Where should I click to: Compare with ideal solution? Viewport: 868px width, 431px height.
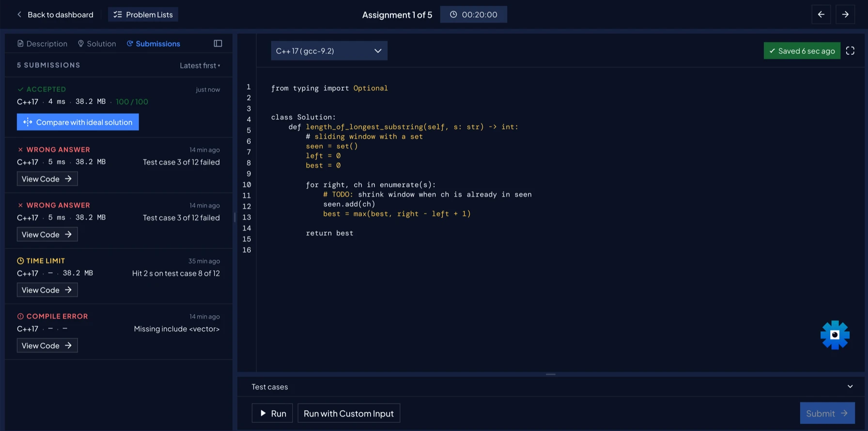(x=78, y=122)
